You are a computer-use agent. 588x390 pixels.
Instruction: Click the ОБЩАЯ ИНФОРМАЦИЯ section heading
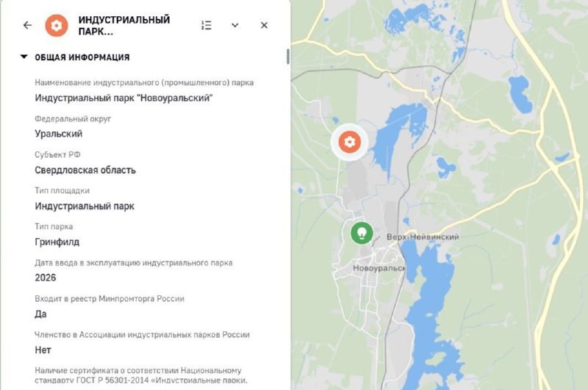[x=82, y=57]
